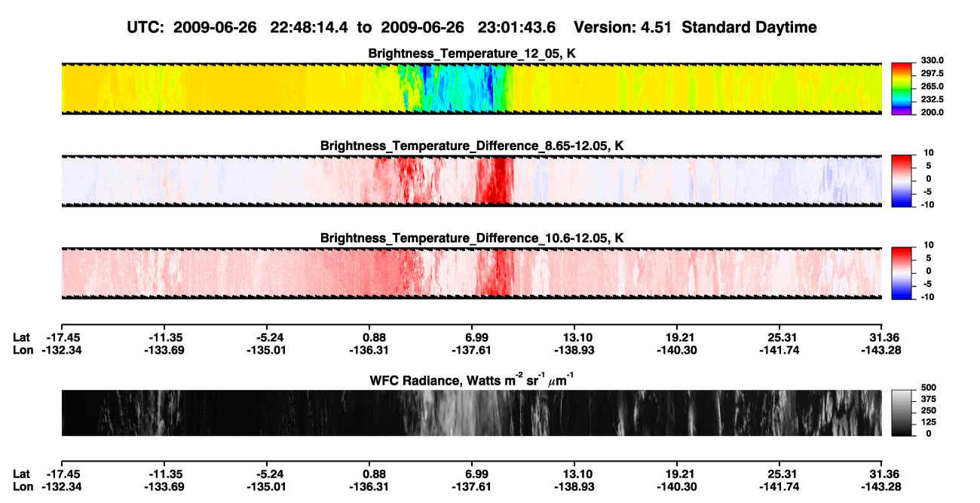This screenshot has width=980, height=503.
Task: Click latitude "-11.35" under the 10.6-12.05 panel
Action: (x=164, y=337)
